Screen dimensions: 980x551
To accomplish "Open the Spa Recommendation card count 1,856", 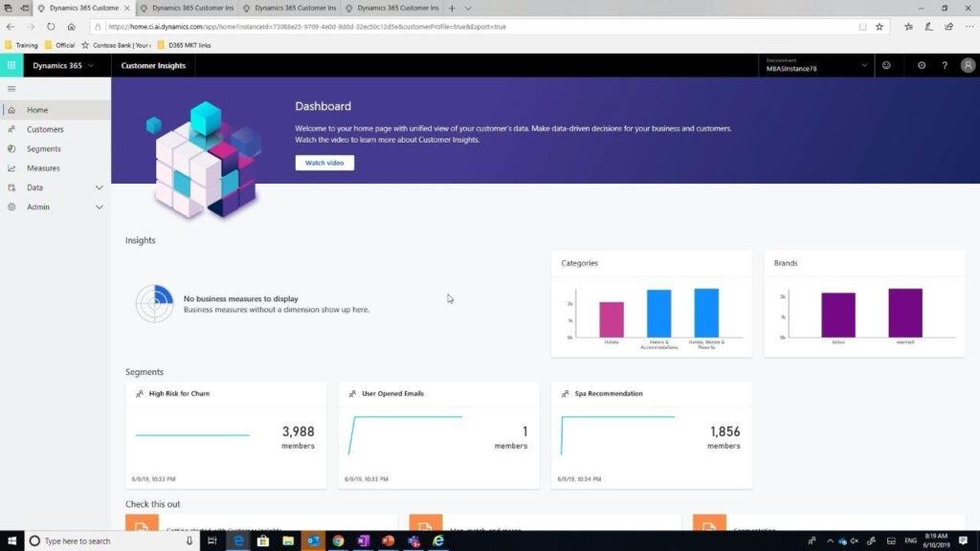I will pos(725,431).
